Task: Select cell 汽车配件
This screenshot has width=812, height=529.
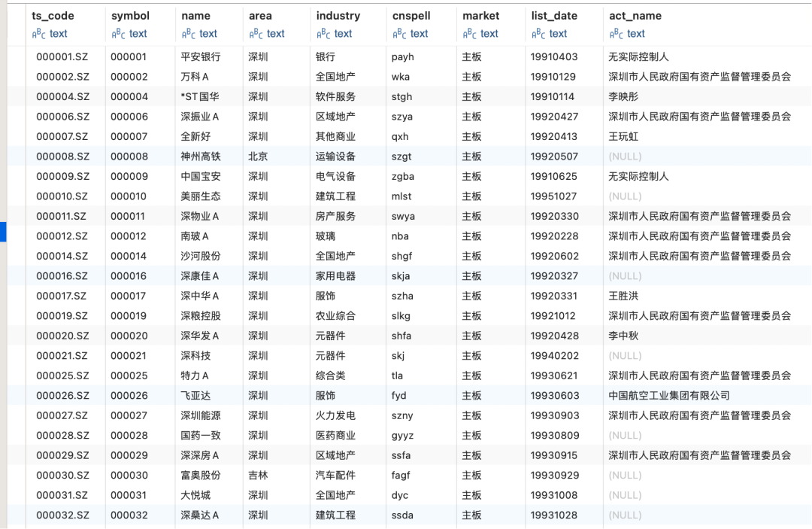Action: (335, 476)
